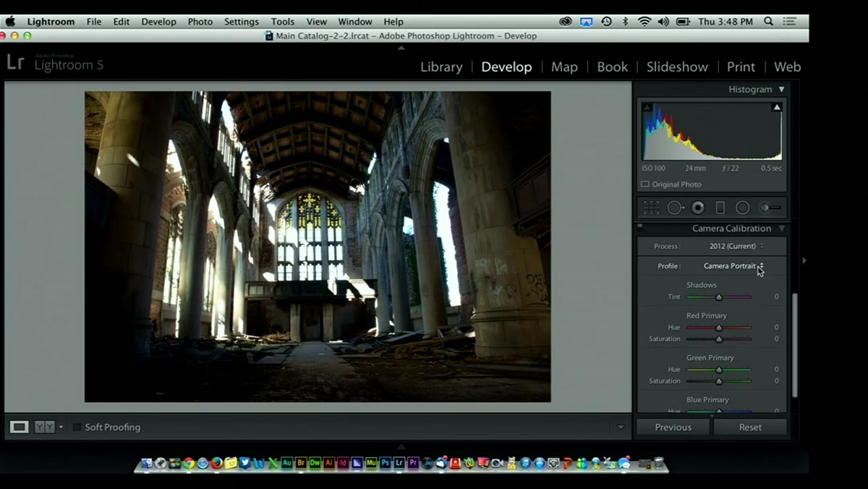The image size is (868, 489).
Task: Open the Tools menu
Action: tap(282, 22)
